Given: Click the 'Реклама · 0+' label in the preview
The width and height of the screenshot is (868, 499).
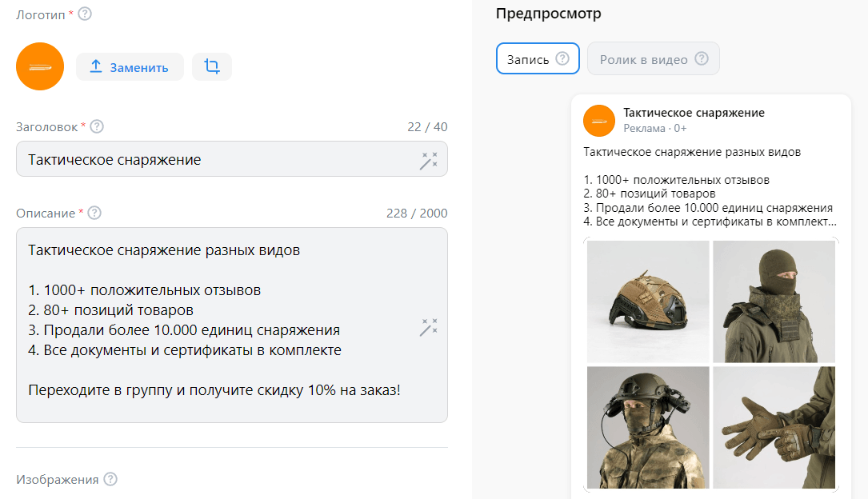Looking at the screenshot, I should (655, 128).
